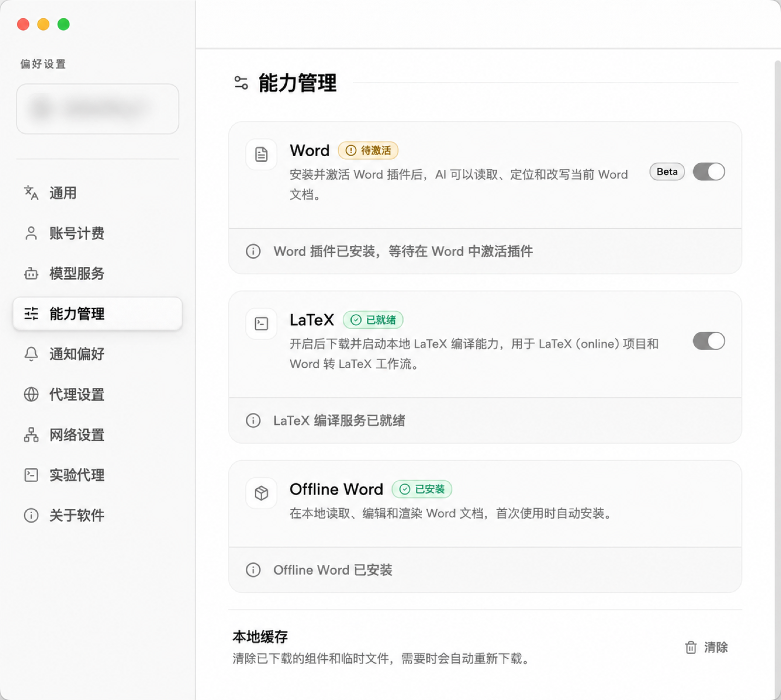This screenshot has height=700, width=781.
Task: Click the trash icon beside 清除
Action: point(691,647)
